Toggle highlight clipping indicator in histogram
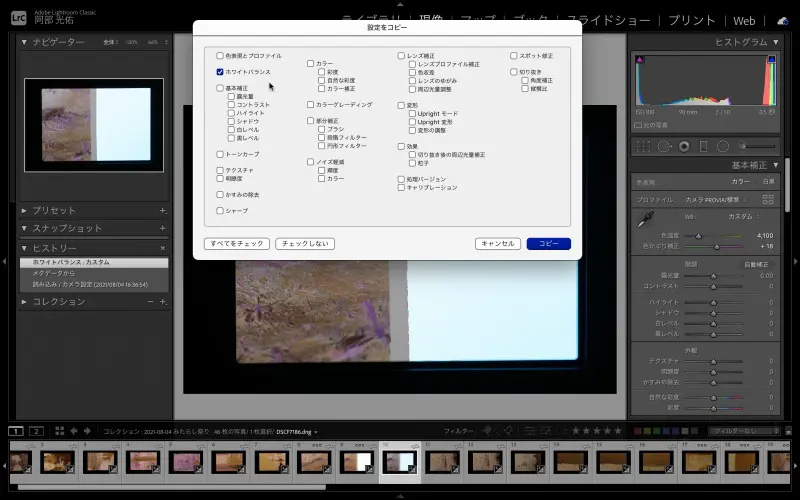The image size is (800, 500). point(772,60)
